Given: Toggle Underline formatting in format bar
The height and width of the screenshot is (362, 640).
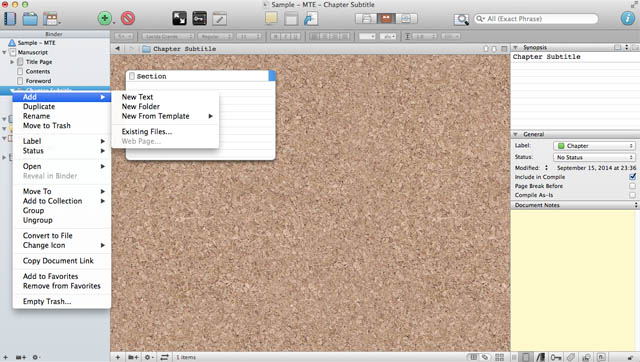Looking at the screenshot, I should point(296,36).
